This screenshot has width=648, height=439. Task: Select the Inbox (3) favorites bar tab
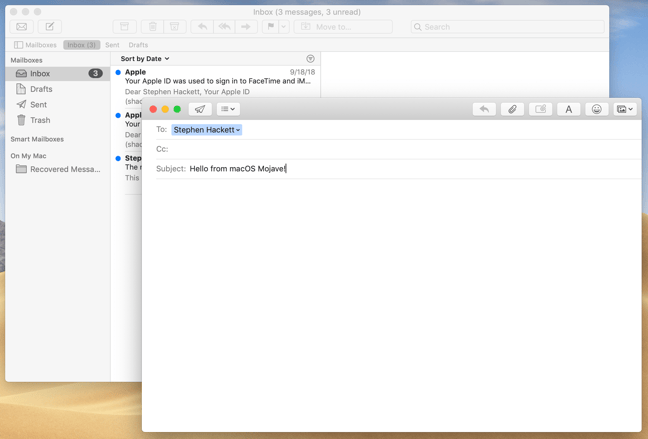(81, 45)
